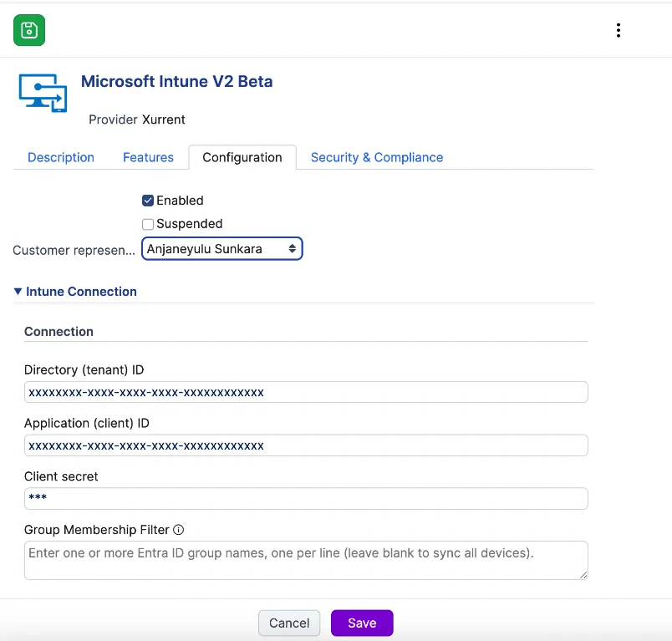Switch to the Description tab

[61, 157]
